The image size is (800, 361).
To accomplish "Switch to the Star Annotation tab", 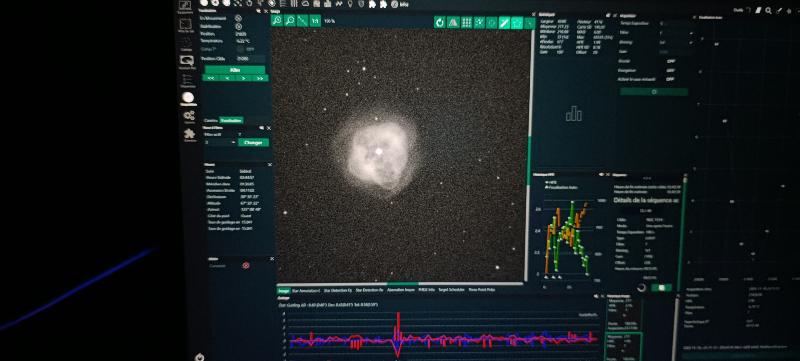I will tap(306, 290).
